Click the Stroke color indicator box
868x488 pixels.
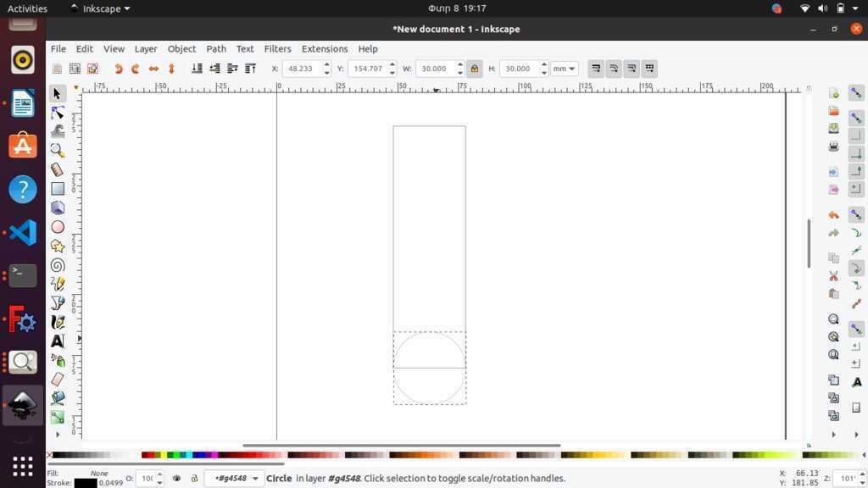(86, 483)
